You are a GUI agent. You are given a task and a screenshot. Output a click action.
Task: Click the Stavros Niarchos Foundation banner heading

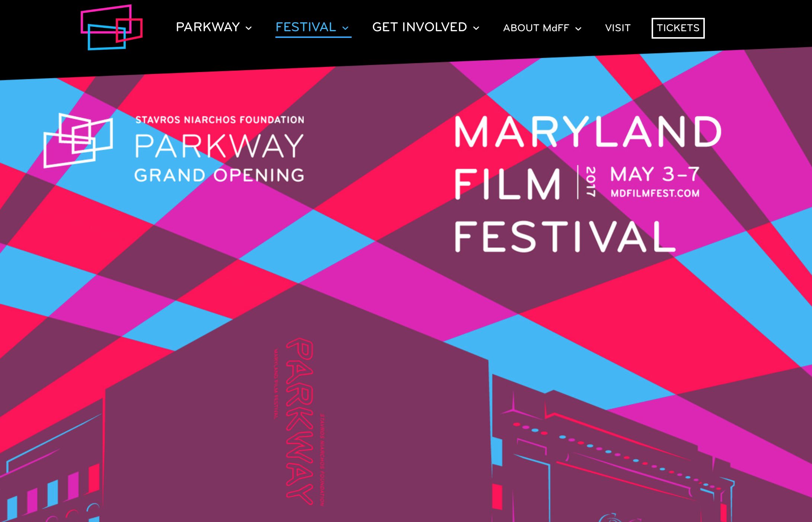pos(220,120)
